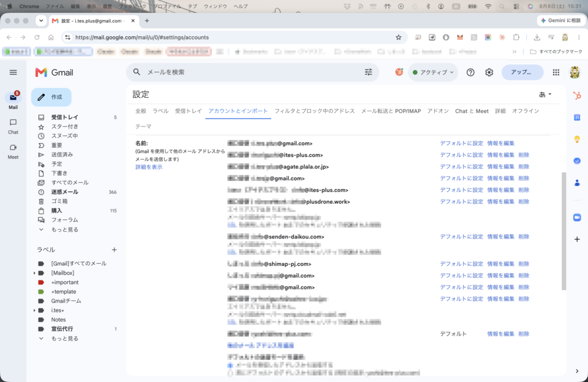Show search options filter icon
Image resolution: width=588 pixels, height=382 pixels.
coord(369,72)
